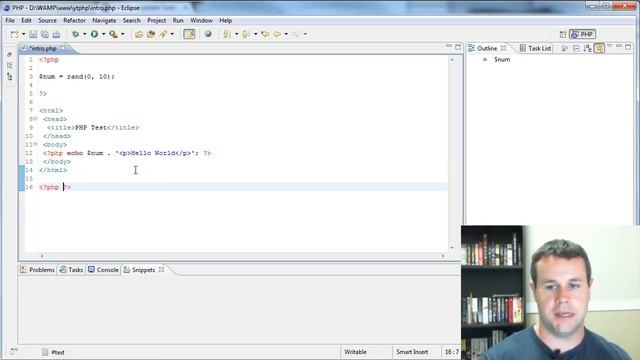Toggle the Outline alphabetical sort icon
Screen dimensions: 640x360
click(x=588, y=49)
